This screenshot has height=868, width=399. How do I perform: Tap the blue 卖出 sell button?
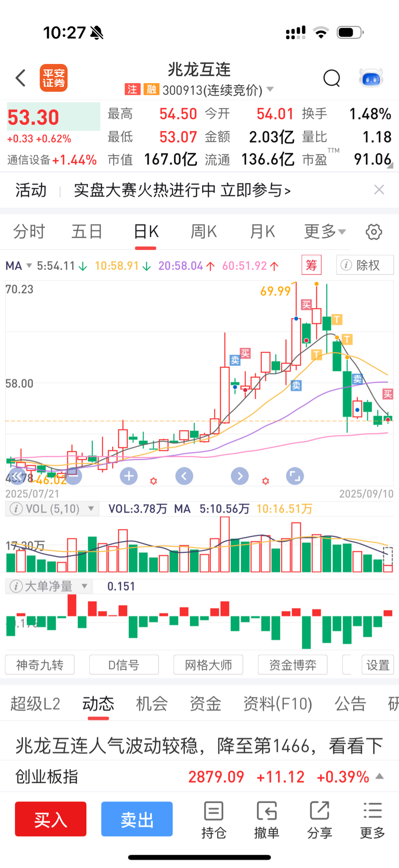tap(137, 819)
